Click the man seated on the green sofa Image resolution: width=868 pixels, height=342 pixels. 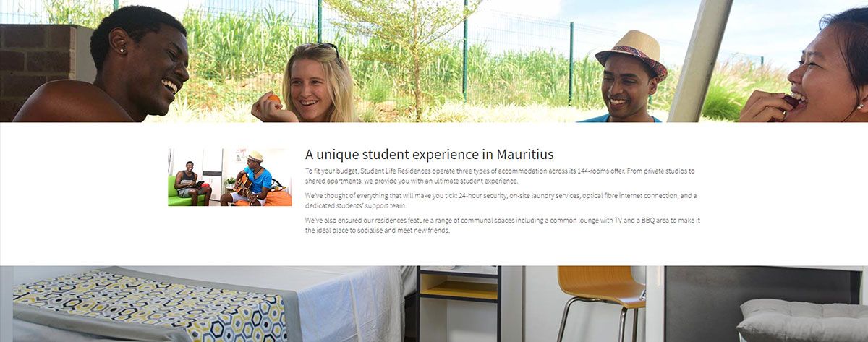click(x=190, y=182)
